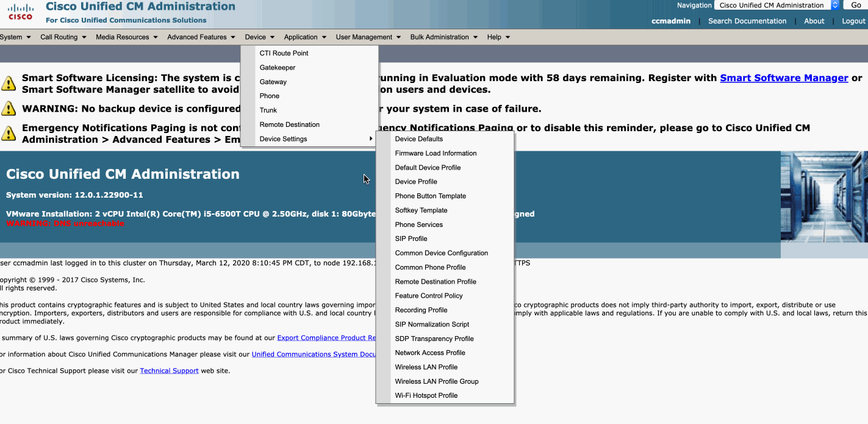Image resolution: width=868 pixels, height=424 pixels.
Task: Click Search Documentation
Action: pos(747,21)
